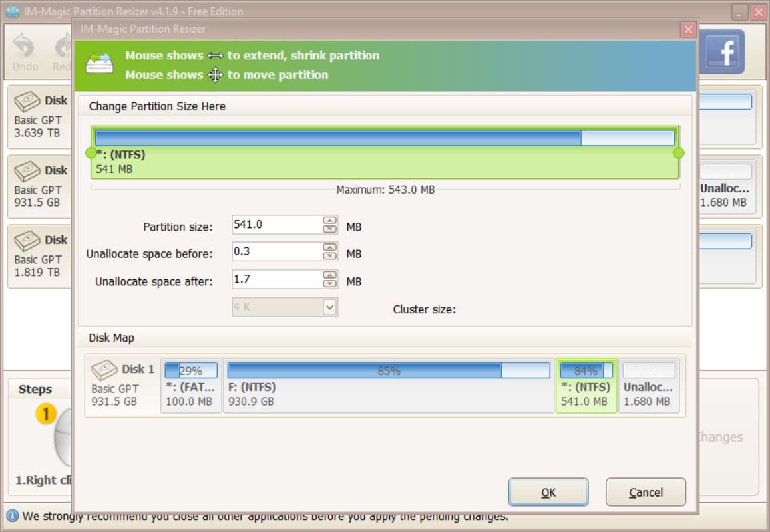Click the extend-shrink arrow icon in banner
The height and width of the screenshot is (532, 770).
[215, 55]
